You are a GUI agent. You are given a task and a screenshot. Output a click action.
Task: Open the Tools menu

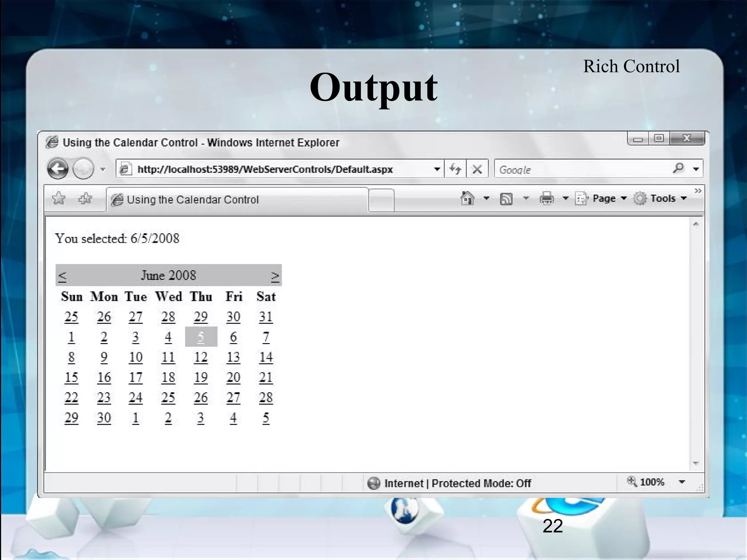pyautogui.click(x=663, y=198)
